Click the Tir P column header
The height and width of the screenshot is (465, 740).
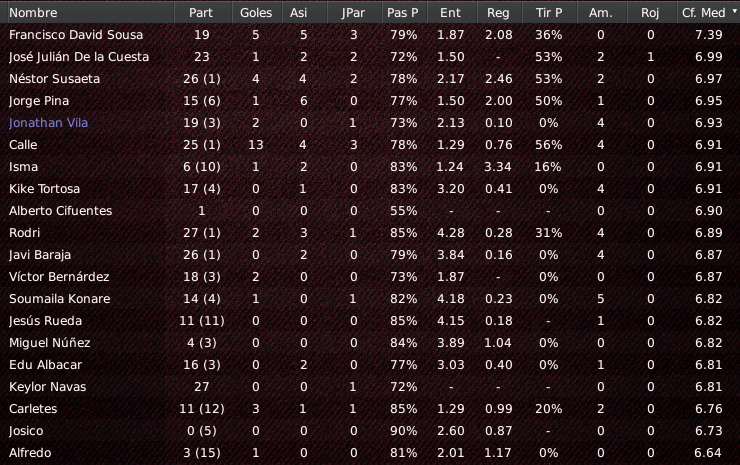pyautogui.click(x=549, y=13)
